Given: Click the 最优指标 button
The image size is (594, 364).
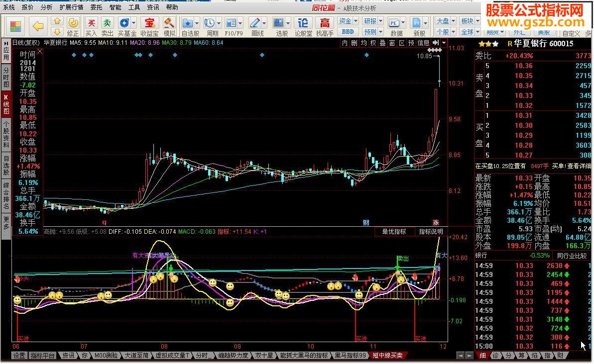Looking at the screenshot, I should pos(394,232).
